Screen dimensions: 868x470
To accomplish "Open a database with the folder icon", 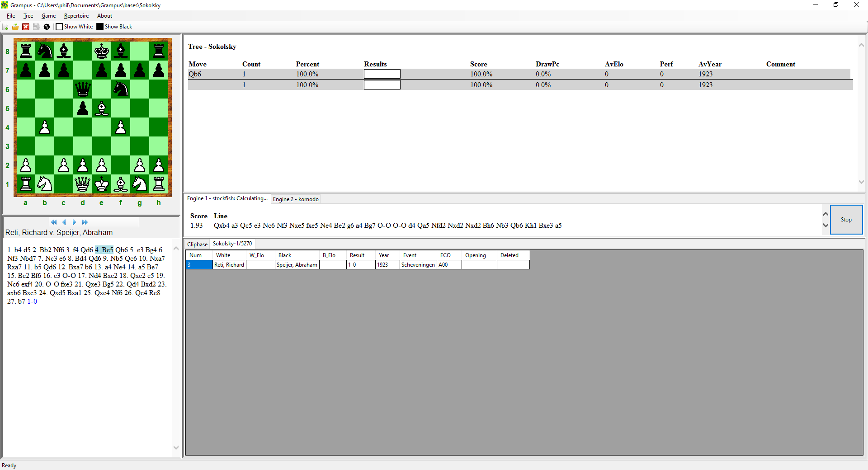I will point(15,27).
